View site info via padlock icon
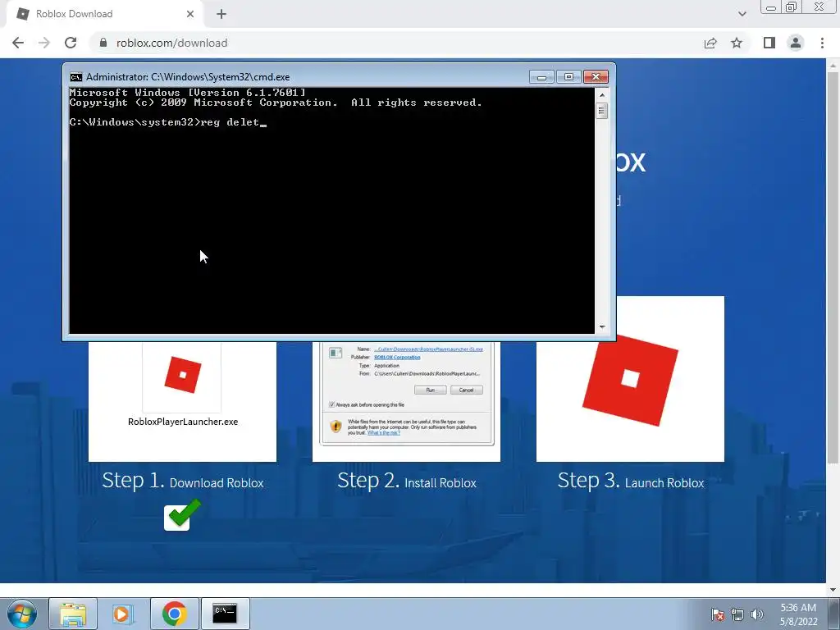840x630 pixels. tap(103, 43)
